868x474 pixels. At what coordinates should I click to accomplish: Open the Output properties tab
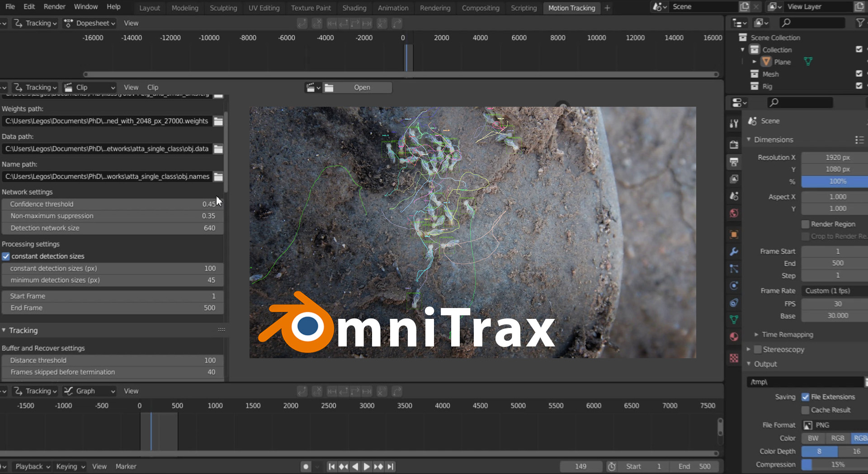pyautogui.click(x=734, y=162)
